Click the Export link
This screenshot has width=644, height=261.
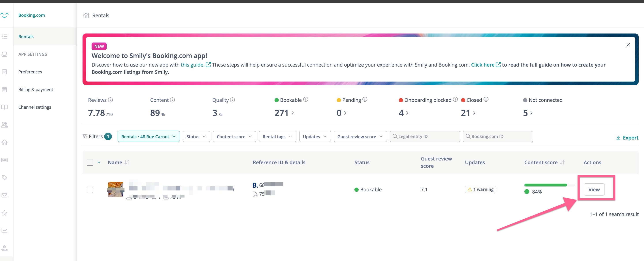[627, 138]
